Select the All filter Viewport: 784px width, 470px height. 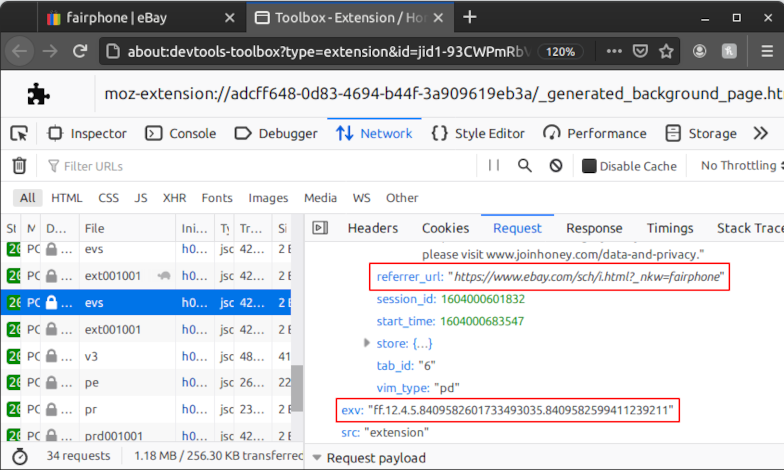(28, 198)
